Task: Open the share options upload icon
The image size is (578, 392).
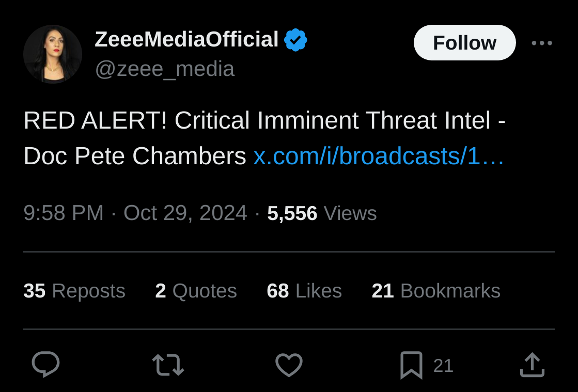Action: 533,365
